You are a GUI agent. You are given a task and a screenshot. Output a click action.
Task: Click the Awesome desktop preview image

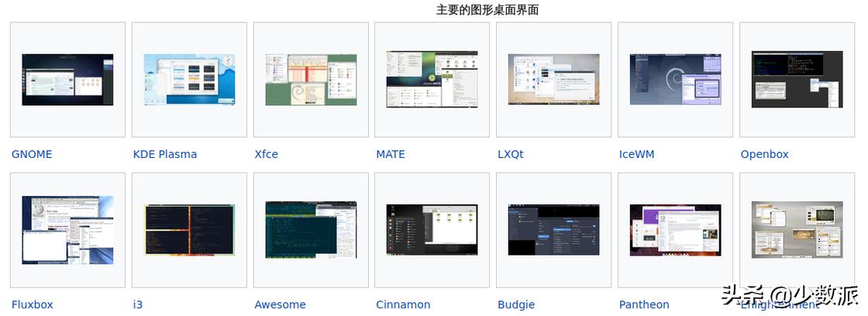coord(311,230)
